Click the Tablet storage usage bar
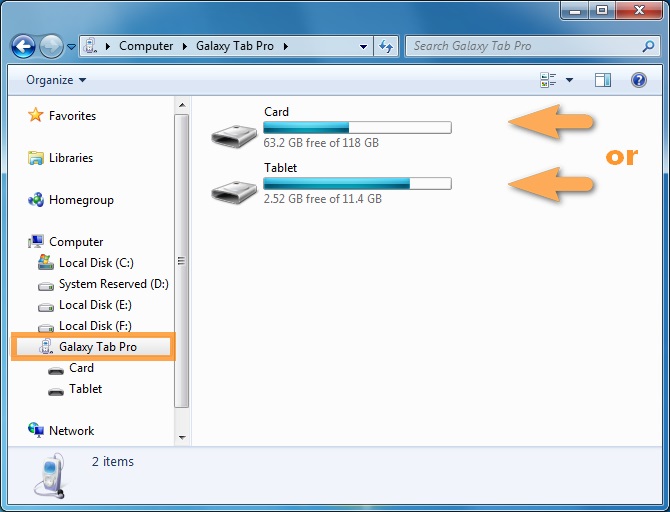The image size is (670, 512). tap(357, 183)
